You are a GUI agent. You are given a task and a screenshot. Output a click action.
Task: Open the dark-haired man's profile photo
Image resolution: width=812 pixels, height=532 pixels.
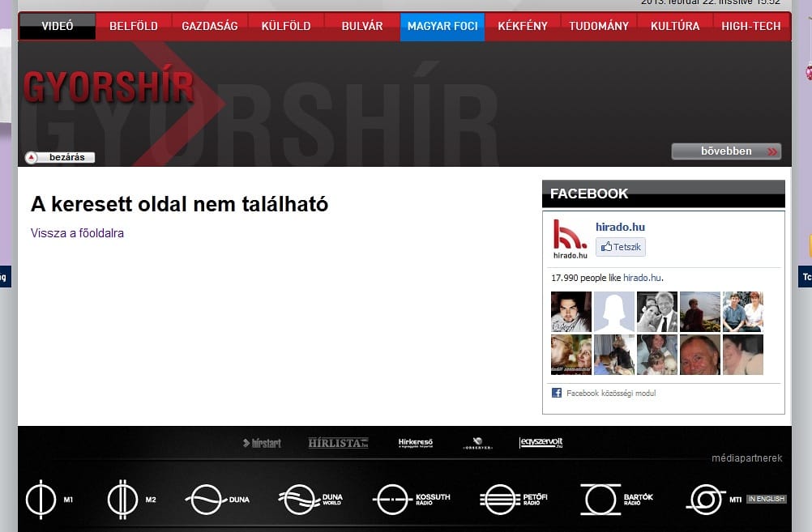click(x=571, y=312)
